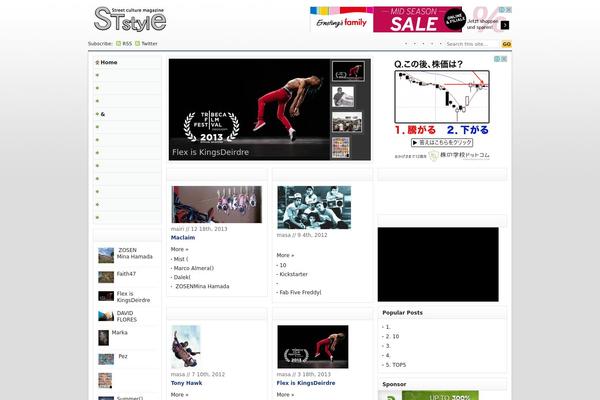Open the Home menu item
600x400 pixels.
pyautogui.click(x=109, y=62)
